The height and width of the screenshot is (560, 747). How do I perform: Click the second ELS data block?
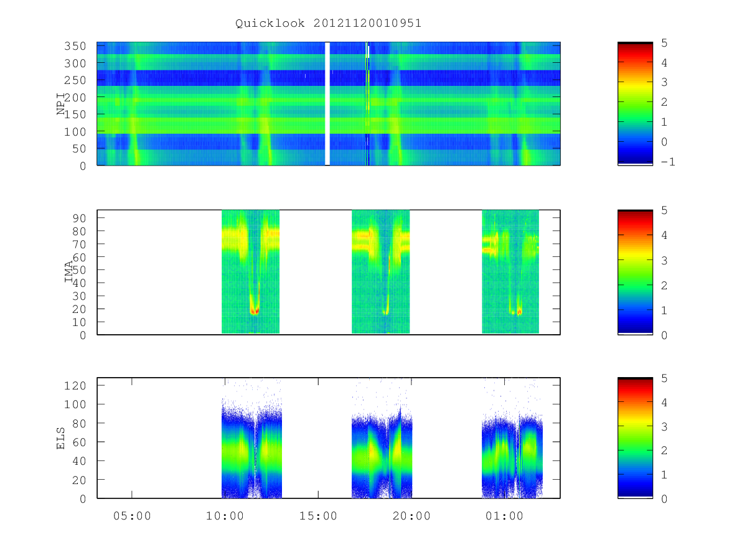pyautogui.click(x=382, y=438)
